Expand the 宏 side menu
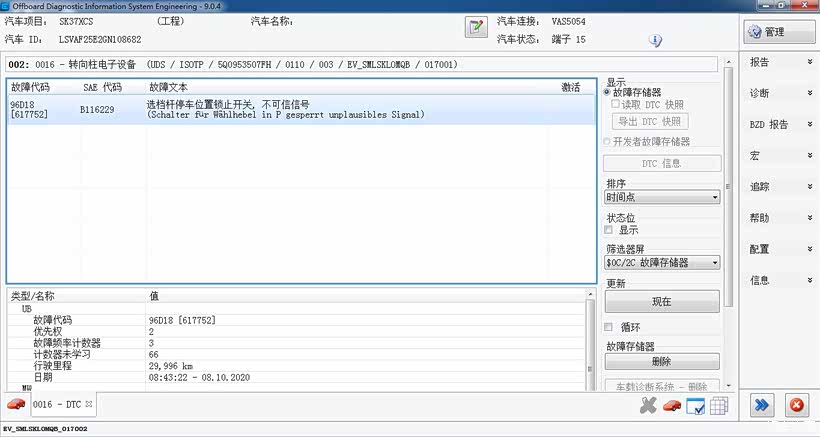The height and width of the screenshot is (437, 820). tap(780, 155)
